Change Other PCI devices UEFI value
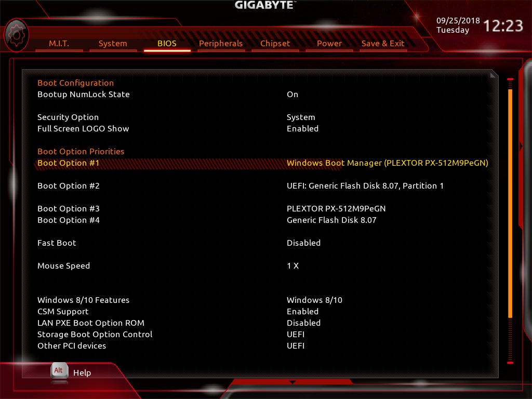The width and height of the screenshot is (532, 399). (x=296, y=345)
